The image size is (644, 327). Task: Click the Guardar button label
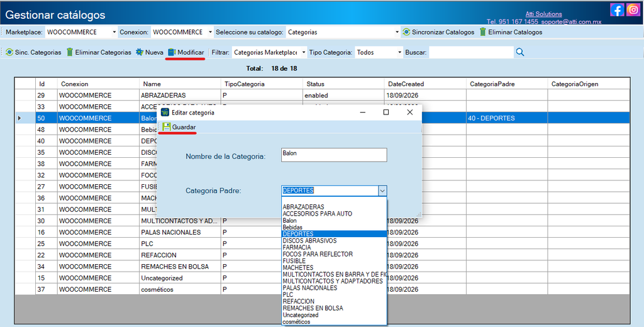click(184, 127)
